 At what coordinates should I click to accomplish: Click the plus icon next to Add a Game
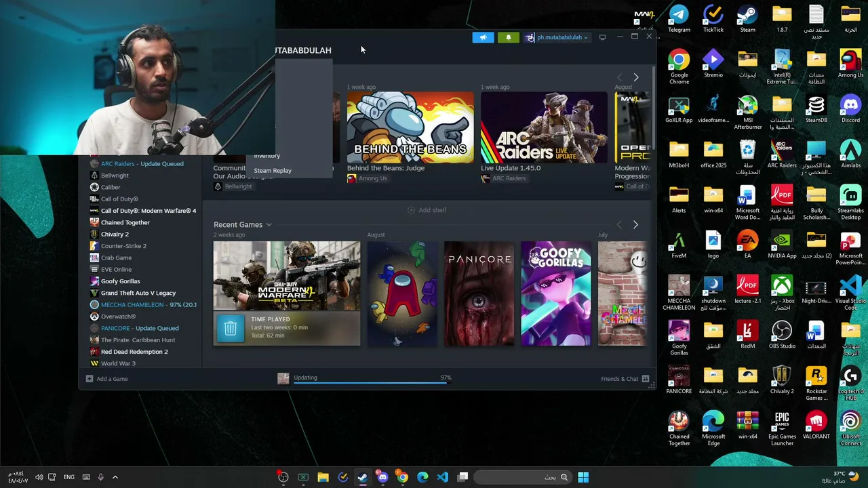point(90,379)
